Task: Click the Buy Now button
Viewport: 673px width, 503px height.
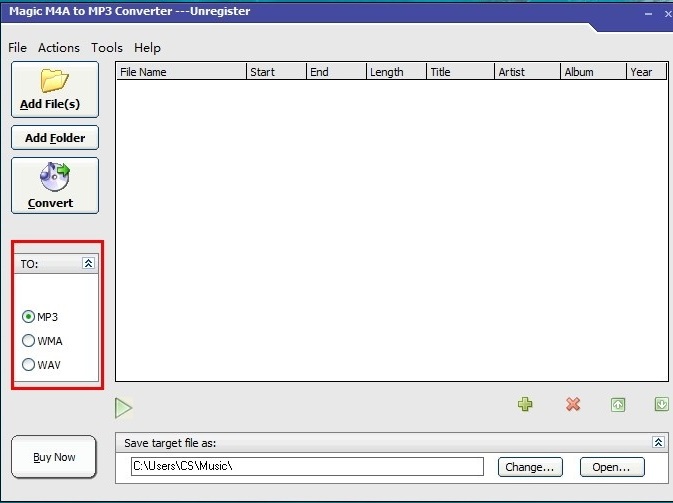Action: [x=54, y=457]
